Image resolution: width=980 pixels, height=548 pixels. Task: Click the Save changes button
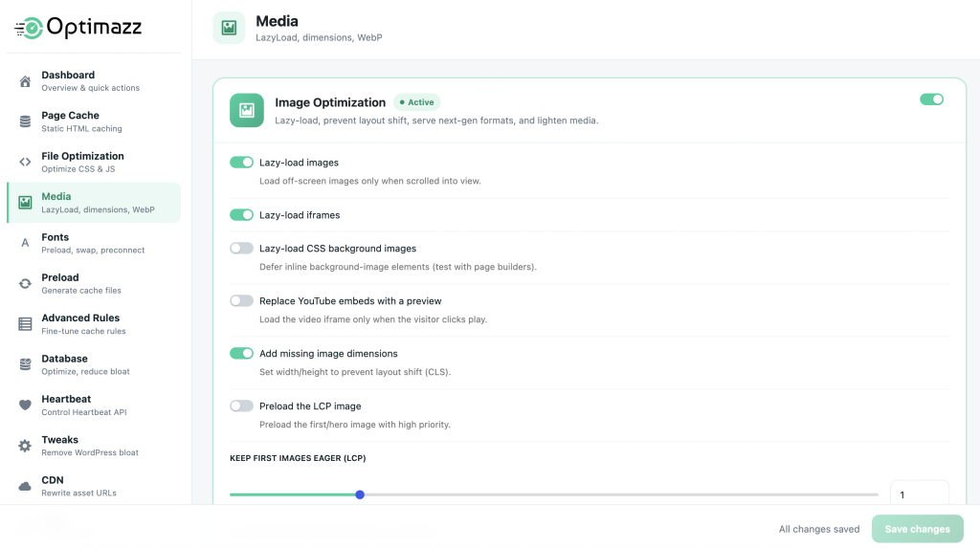point(917,529)
